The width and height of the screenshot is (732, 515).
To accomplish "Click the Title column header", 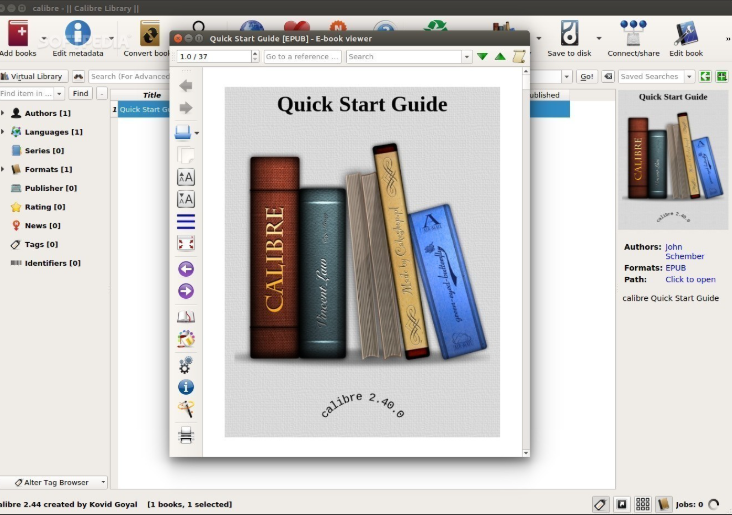I will coord(152,95).
